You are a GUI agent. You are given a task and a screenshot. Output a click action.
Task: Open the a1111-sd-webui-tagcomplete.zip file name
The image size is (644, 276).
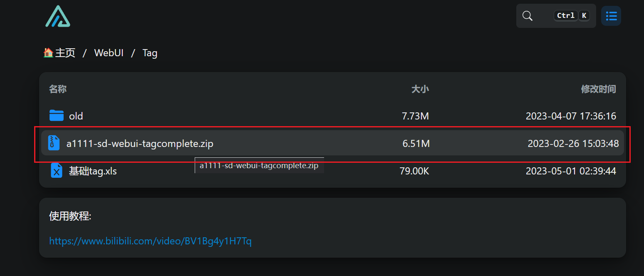140,144
